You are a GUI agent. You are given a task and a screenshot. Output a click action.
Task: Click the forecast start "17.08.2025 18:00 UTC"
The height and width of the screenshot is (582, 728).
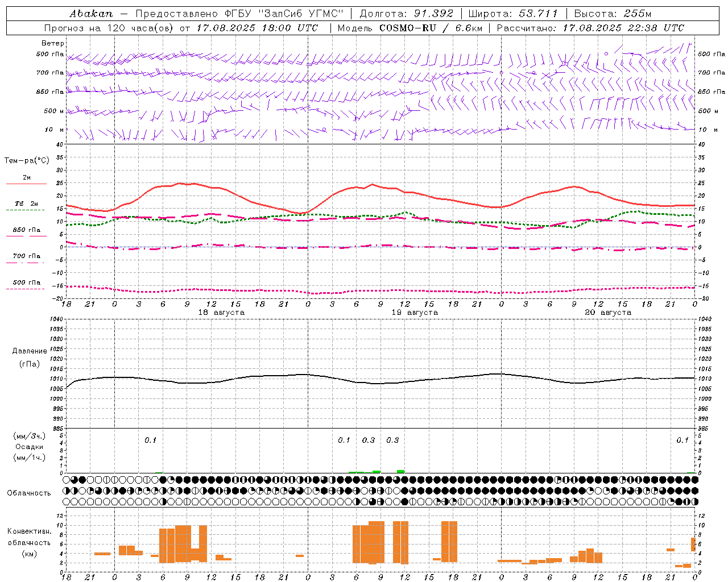(257, 28)
